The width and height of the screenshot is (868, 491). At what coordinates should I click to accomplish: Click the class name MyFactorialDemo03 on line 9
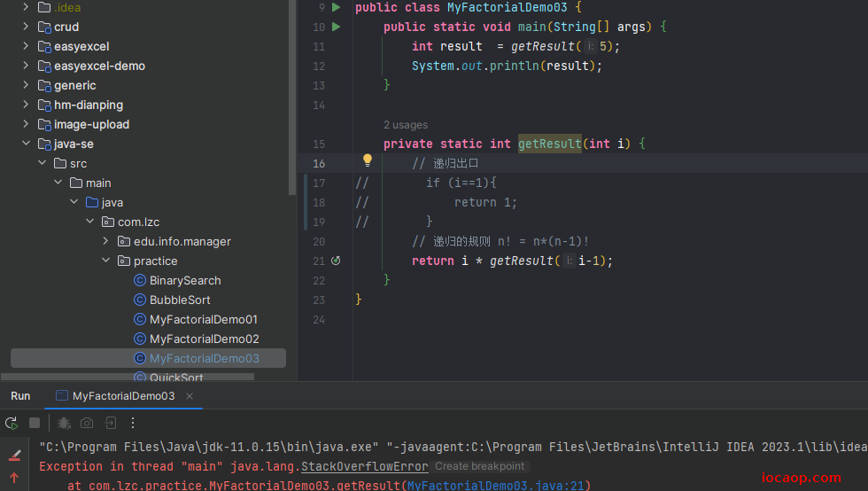(507, 7)
